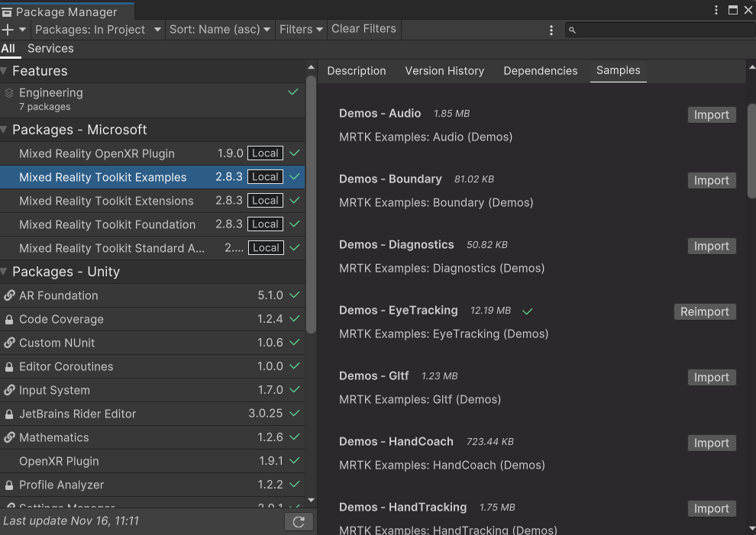Image resolution: width=756 pixels, height=535 pixels.
Task: Reimport the Demos - EyeTracking sample
Action: tap(704, 311)
